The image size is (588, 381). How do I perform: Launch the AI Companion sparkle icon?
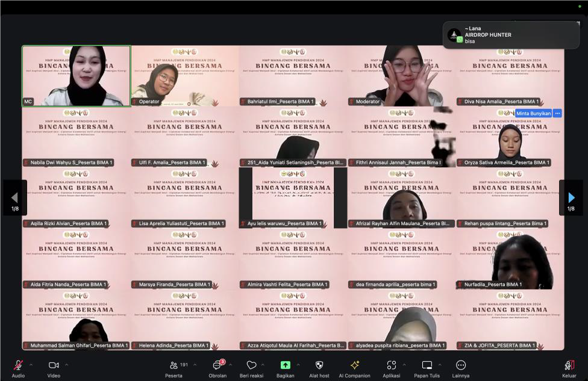tap(354, 365)
